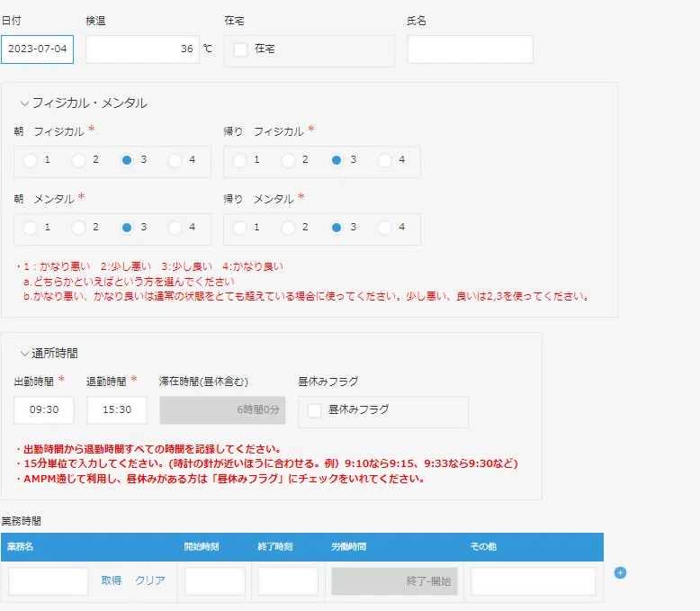The height and width of the screenshot is (611, 700).
Task: Click the 氏名 name input field
Action: tap(470, 49)
